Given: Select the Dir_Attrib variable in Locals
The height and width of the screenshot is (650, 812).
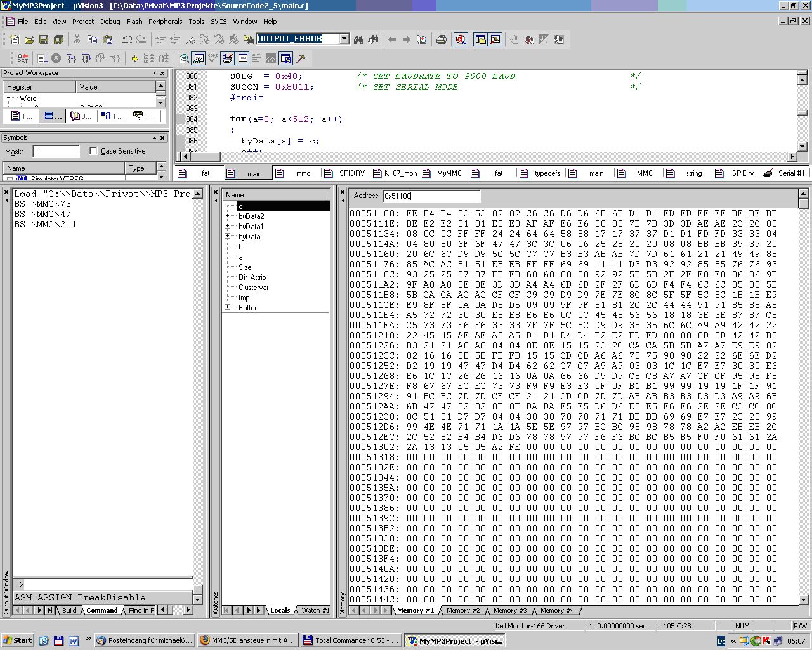Looking at the screenshot, I should click(x=252, y=277).
